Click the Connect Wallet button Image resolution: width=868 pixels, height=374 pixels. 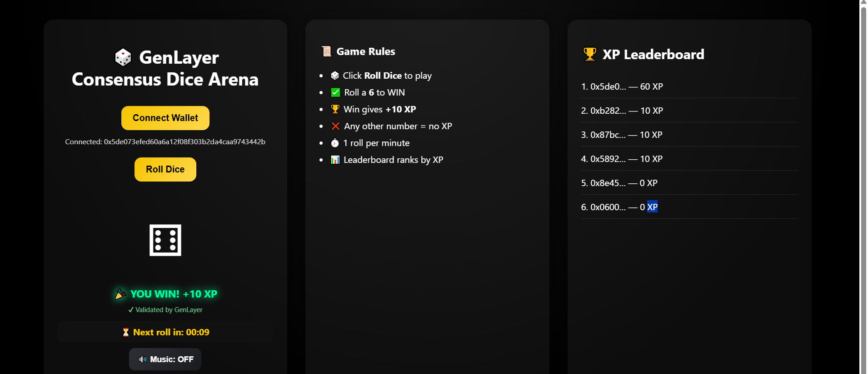point(165,118)
